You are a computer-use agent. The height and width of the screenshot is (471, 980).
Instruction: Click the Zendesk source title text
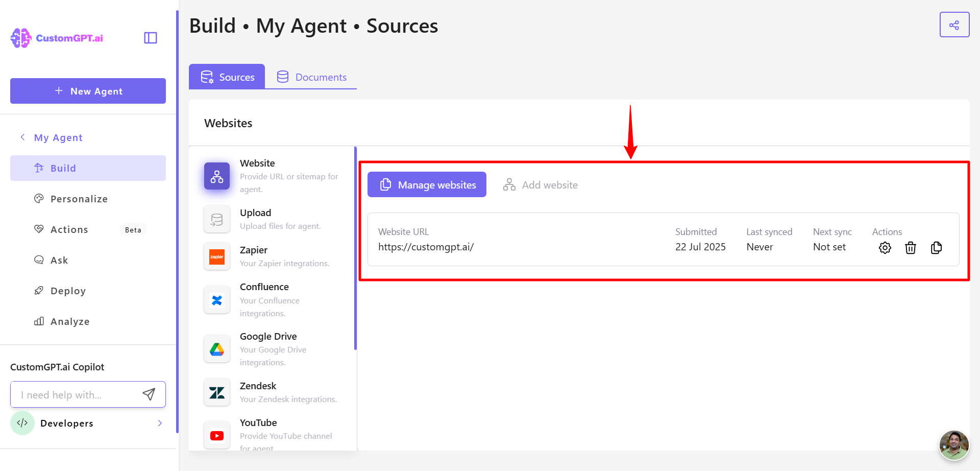click(258, 386)
